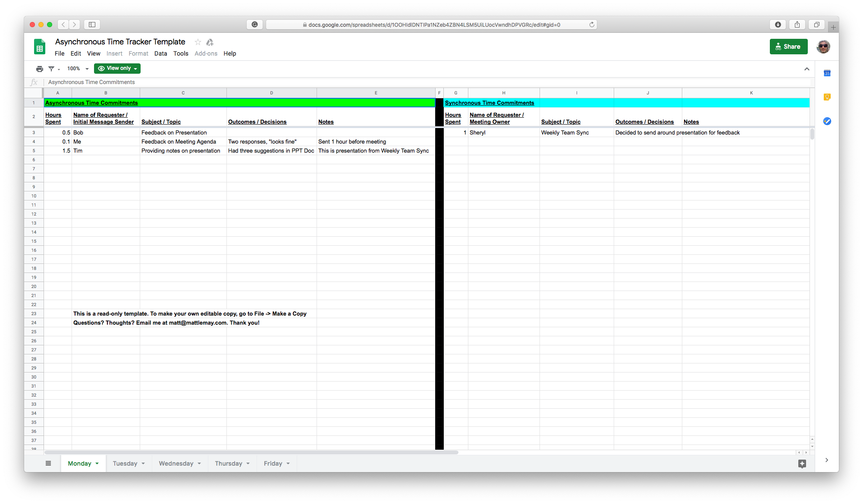Open the View only mode dropdown
The image size is (863, 504).
tap(117, 69)
